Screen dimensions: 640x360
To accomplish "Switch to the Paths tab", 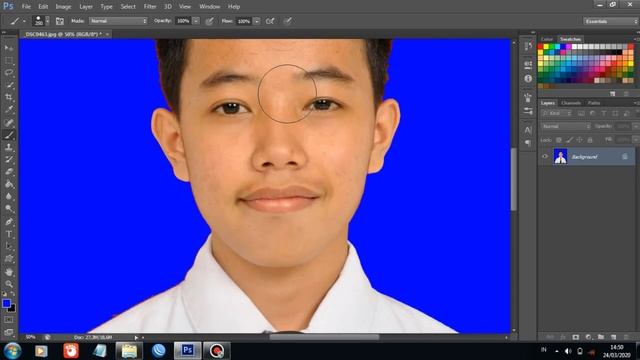I will 594,103.
